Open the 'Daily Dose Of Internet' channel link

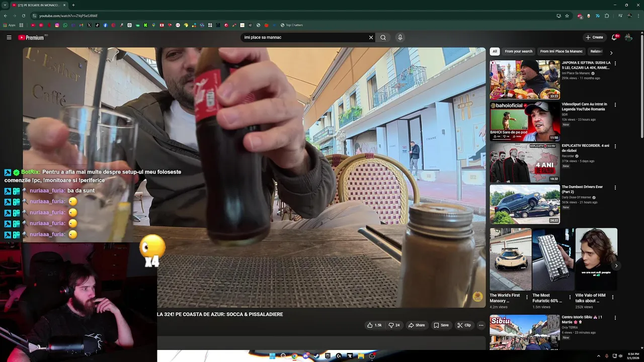point(577,198)
